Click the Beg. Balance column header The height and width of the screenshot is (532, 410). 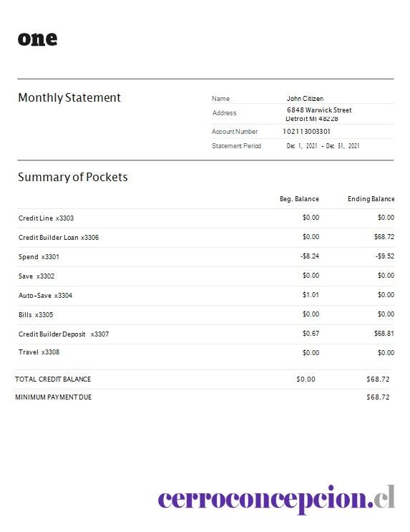(x=299, y=199)
